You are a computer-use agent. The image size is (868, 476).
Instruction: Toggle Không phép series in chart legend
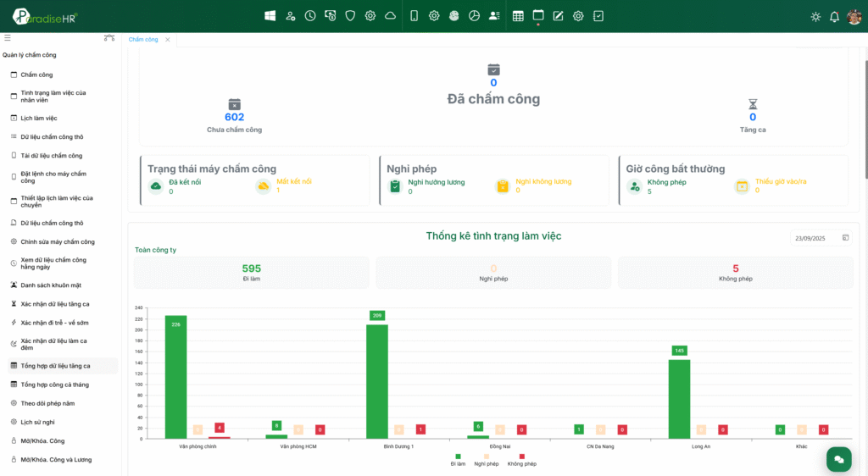click(x=522, y=461)
